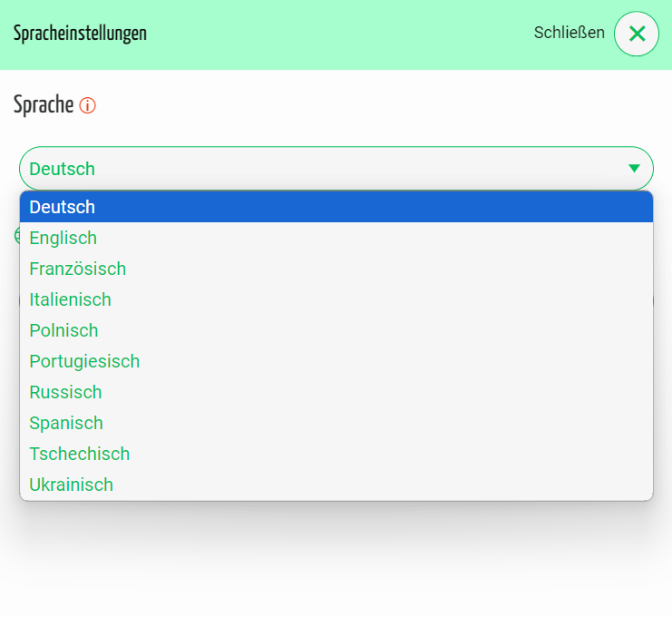
Task: Click the Deutsch language select field
Action: (317, 168)
